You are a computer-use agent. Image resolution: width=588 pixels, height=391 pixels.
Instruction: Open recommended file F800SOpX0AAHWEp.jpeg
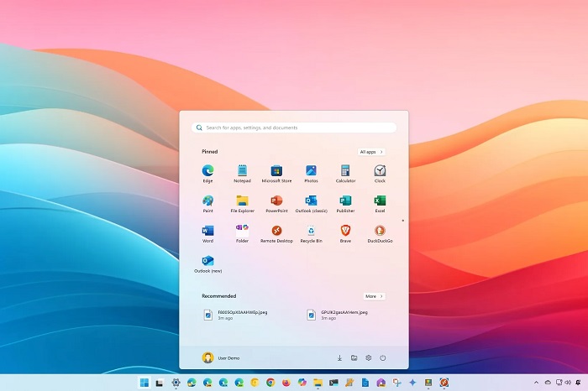(235, 315)
